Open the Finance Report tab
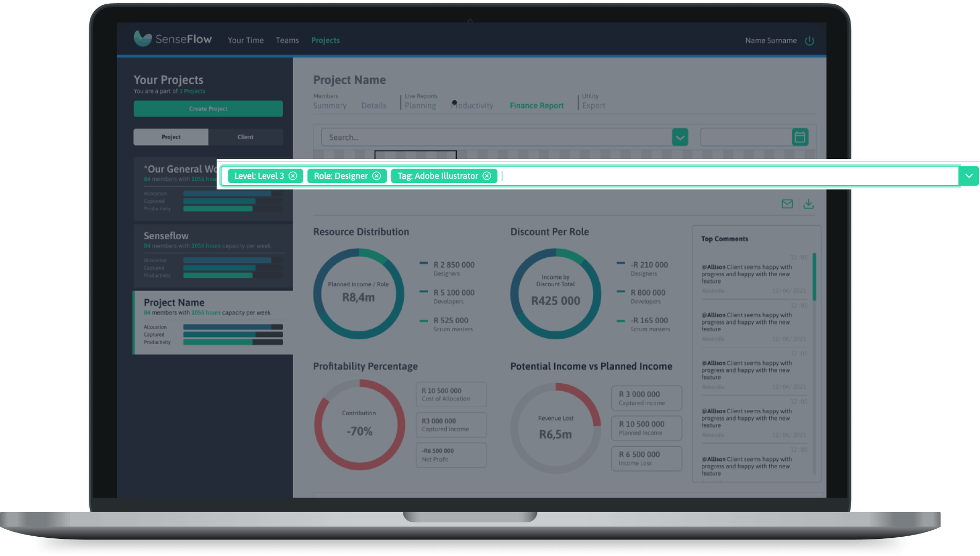 [x=537, y=106]
